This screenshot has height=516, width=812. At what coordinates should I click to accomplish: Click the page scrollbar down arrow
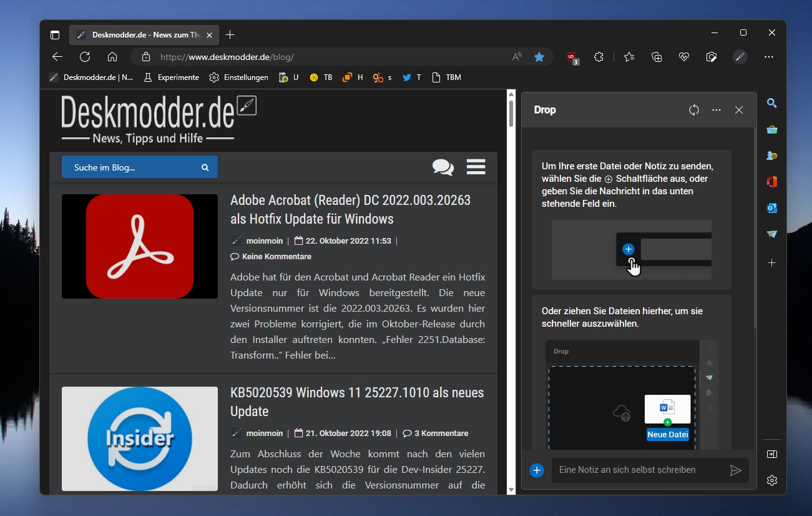512,490
